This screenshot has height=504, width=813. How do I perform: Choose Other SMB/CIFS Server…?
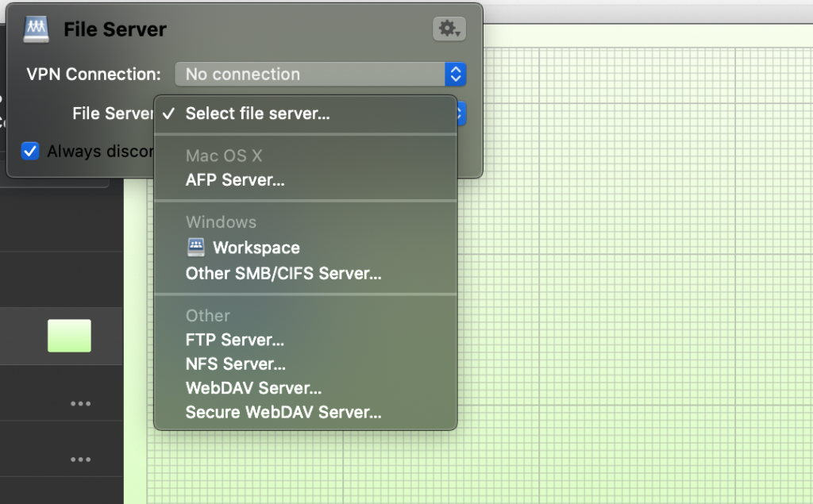point(306,273)
